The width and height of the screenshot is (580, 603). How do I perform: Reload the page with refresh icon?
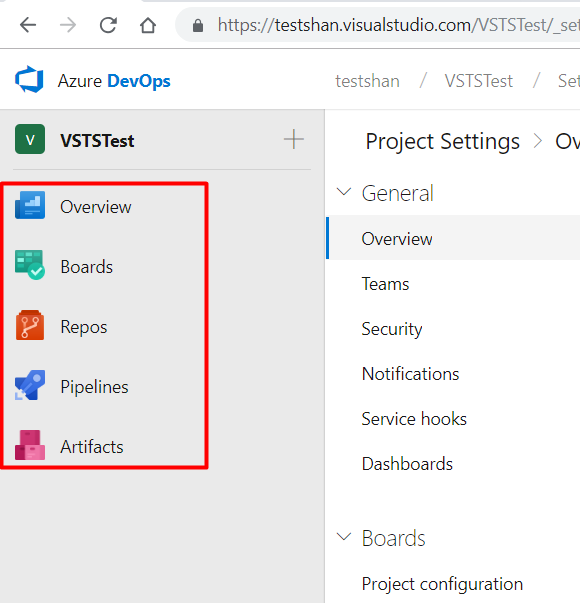click(x=108, y=26)
